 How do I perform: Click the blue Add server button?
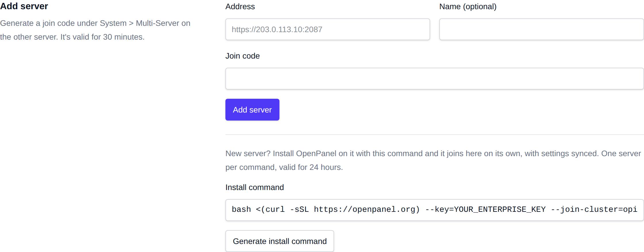pos(252,110)
